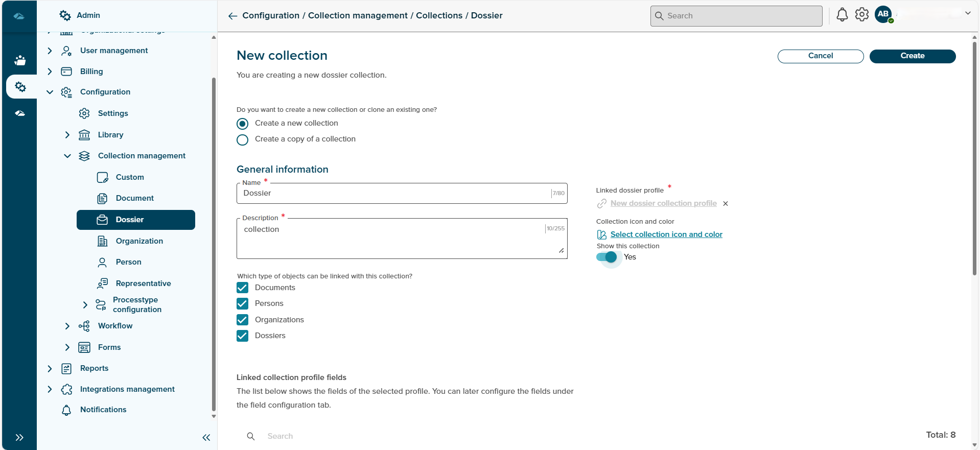The height and width of the screenshot is (450, 980).
Task: Open Organization in collection management menu
Action: point(139,241)
